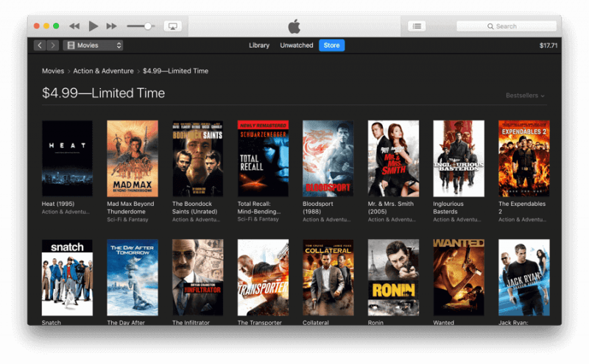Open the Up Next list icon
This screenshot has height=364, width=589.
click(x=417, y=26)
